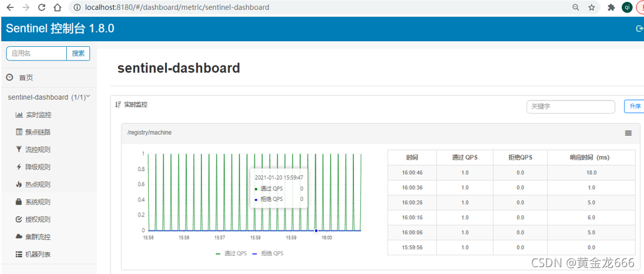
Task: Click the 搜索 search button
Action: pos(78,53)
